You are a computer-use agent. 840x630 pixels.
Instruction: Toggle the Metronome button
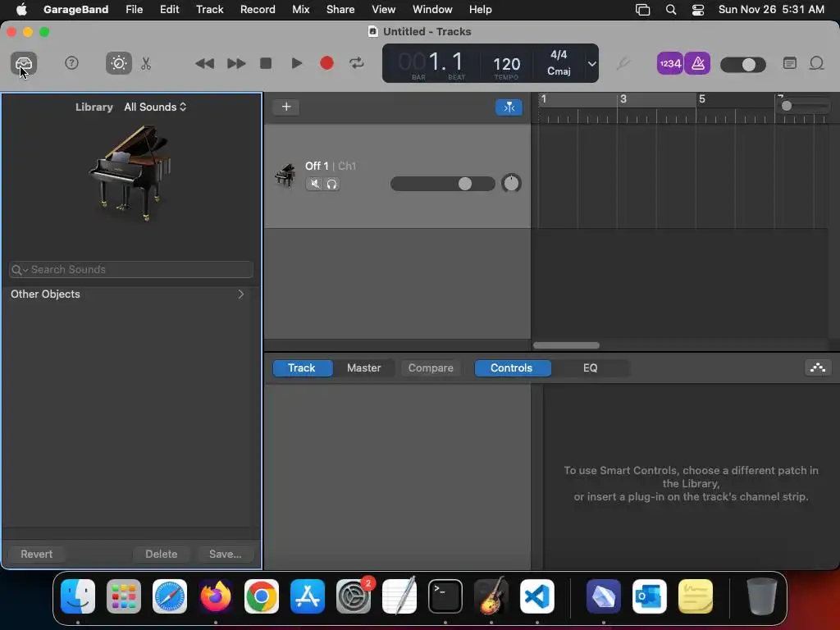697,64
